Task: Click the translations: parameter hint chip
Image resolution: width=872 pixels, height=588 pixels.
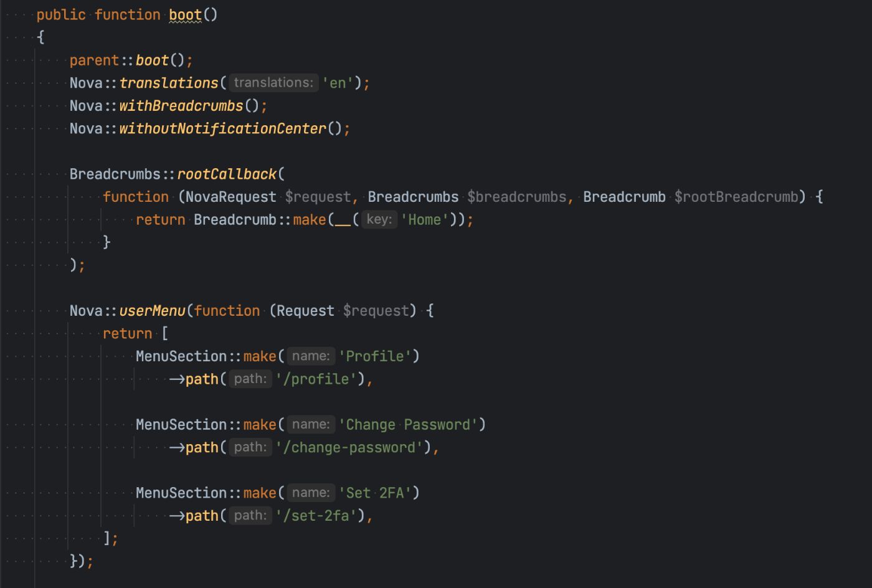Action: point(273,82)
